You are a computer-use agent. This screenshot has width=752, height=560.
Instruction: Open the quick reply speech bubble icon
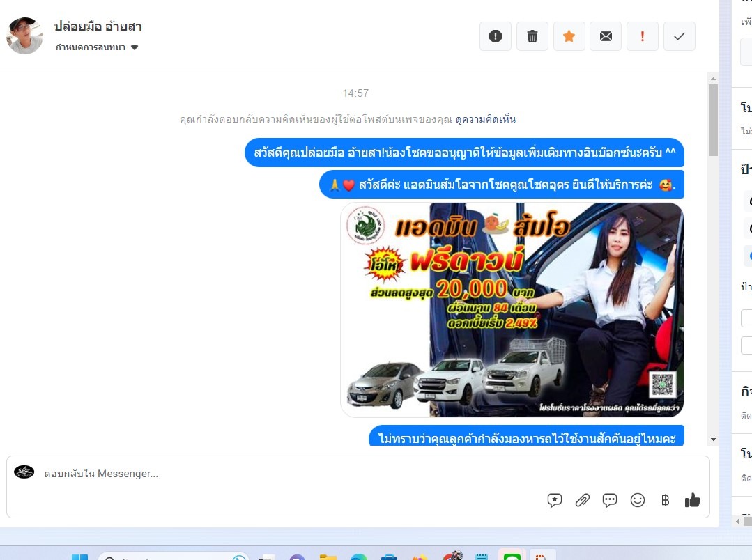pos(610,500)
